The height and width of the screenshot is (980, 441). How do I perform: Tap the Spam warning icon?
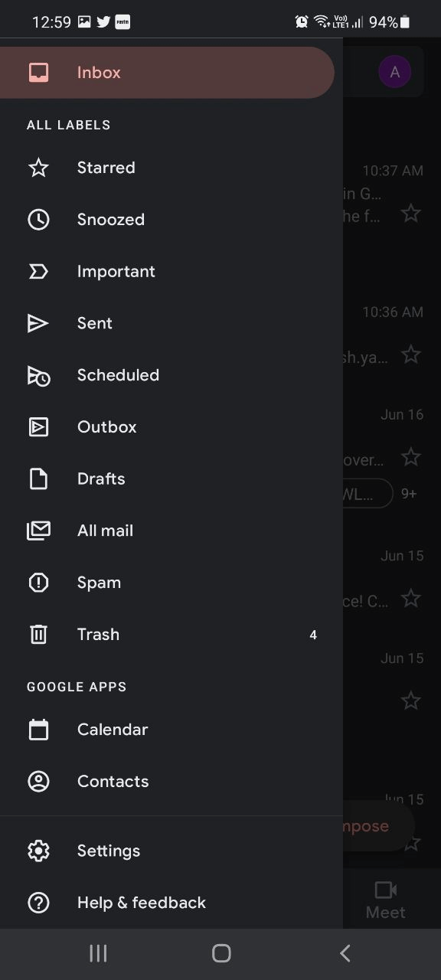[38, 583]
